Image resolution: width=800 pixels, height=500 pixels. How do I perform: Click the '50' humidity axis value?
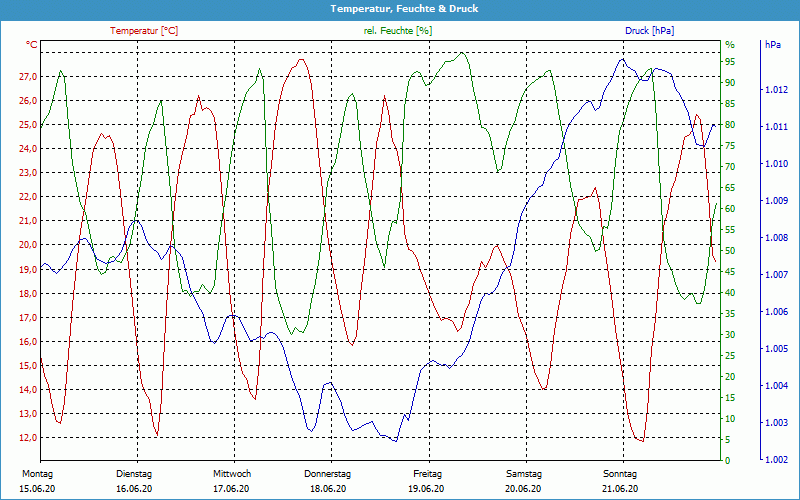(730, 251)
